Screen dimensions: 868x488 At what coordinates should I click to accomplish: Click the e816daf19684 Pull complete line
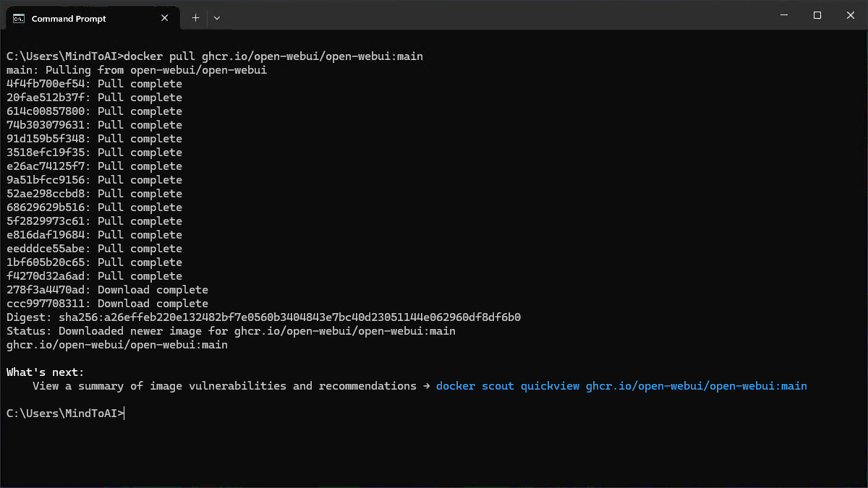pyautogui.click(x=94, y=235)
